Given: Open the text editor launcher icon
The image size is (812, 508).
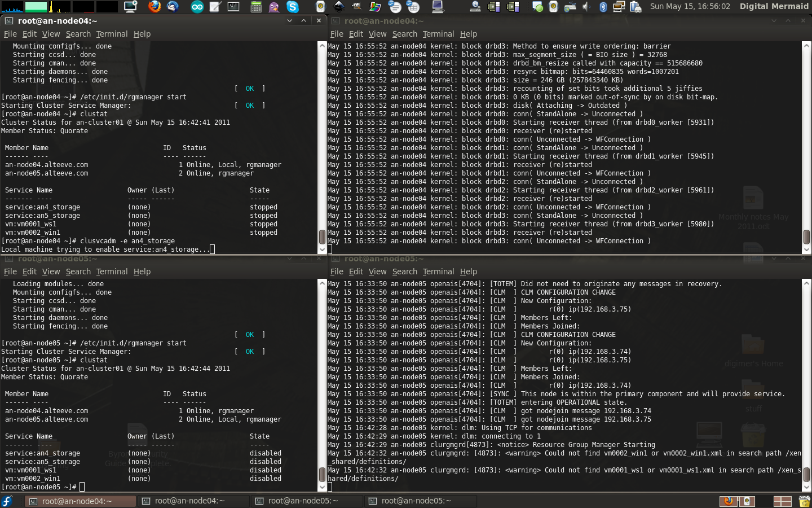Looking at the screenshot, I should click(x=215, y=7).
